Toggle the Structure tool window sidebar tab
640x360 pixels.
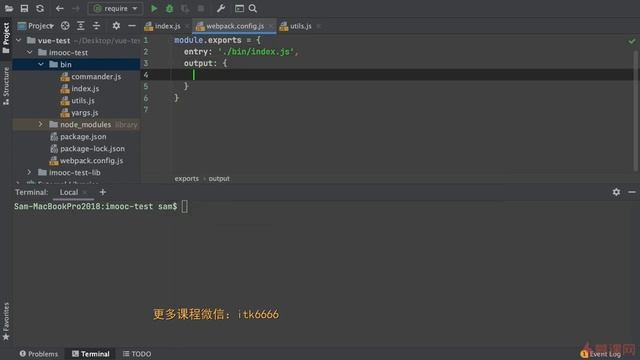6,86
